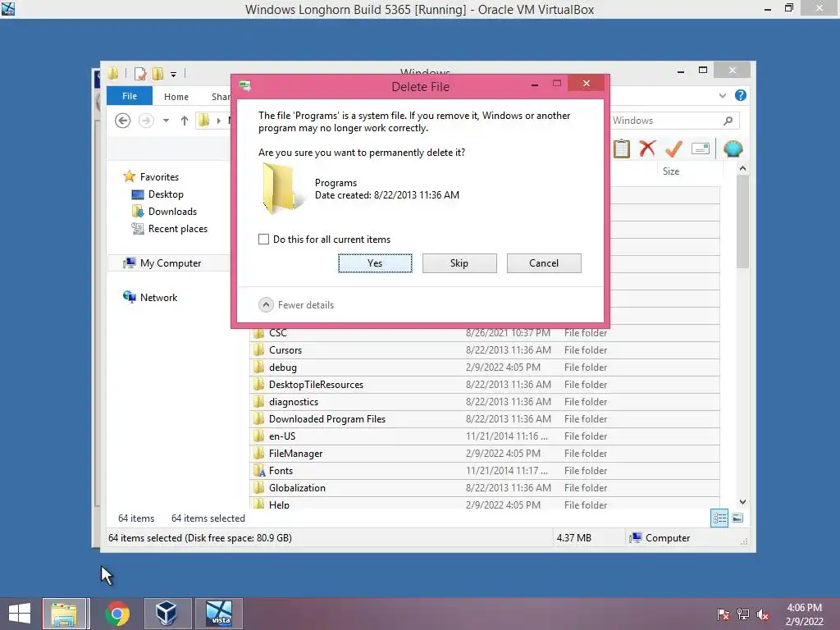Click scrollbar up arrow in file list
This screenshot has width=840, height=630.
tap(742, 168)
